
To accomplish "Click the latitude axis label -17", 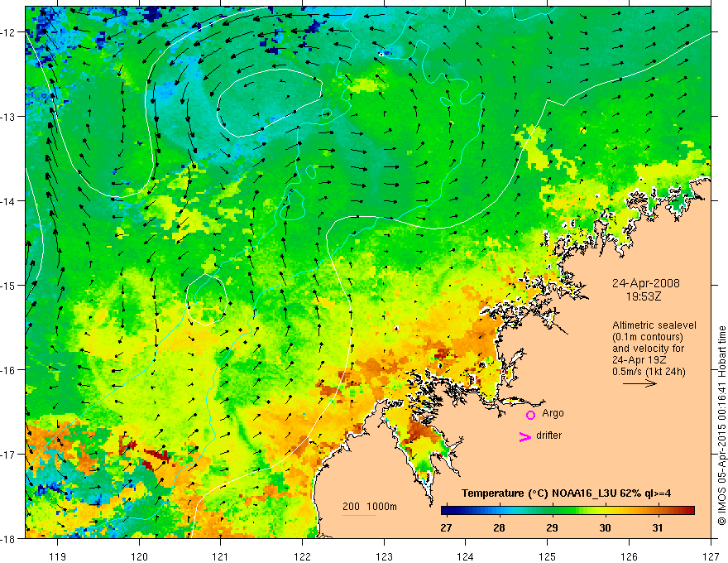I will click(x=8, y=454).
